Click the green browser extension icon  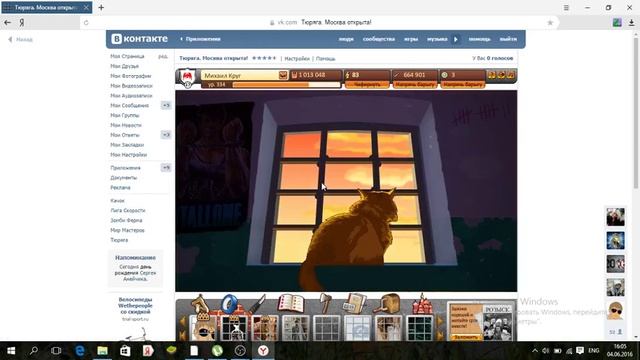[x=617, y=22]
